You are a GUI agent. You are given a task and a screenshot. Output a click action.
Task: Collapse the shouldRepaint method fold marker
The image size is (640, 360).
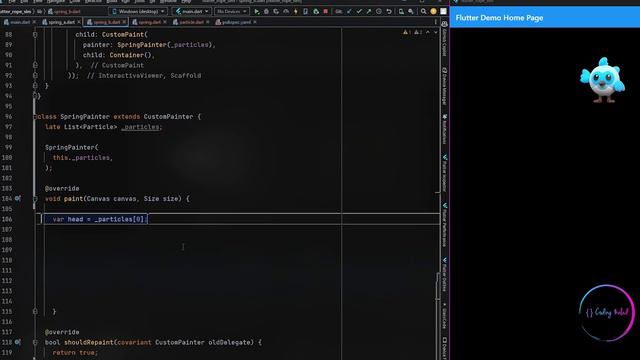tap(35, 342)
